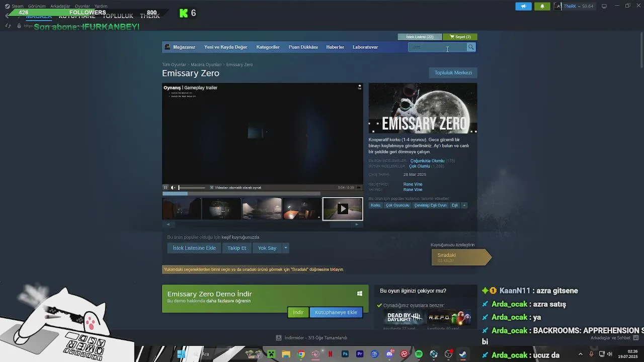Open the Kategoriler menu

point(268,47)
